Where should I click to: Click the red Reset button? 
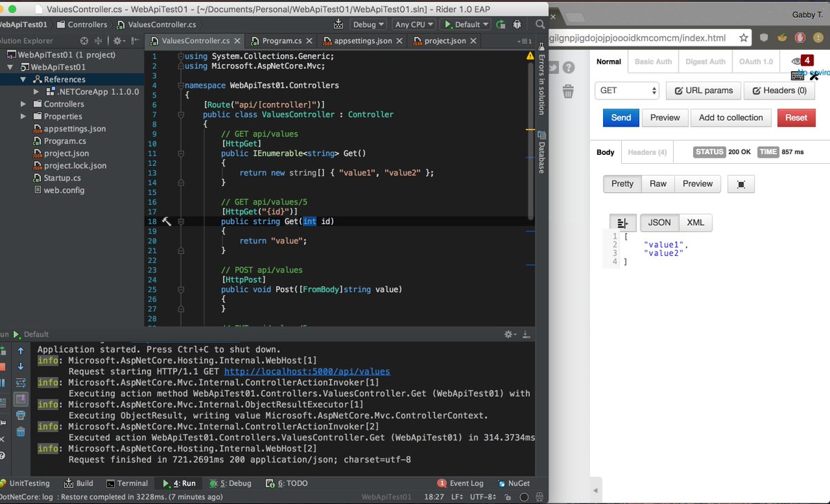[x=796, y=118]
